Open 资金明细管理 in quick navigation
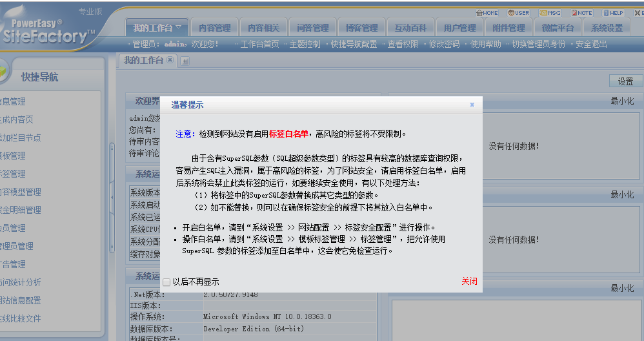The height and width of the screenshot is (341, 644). [x=21, y=210]
